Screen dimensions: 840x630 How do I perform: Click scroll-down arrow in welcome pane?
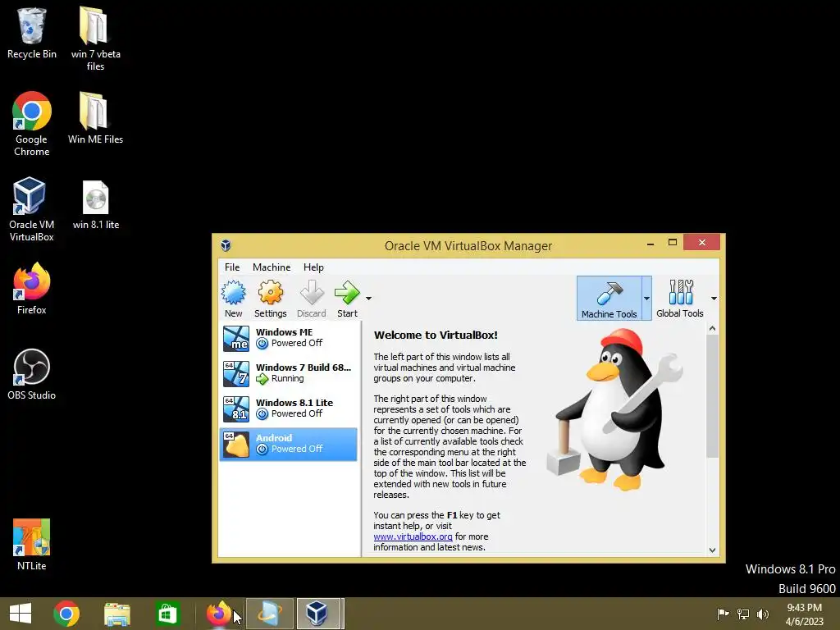[712, 550]
